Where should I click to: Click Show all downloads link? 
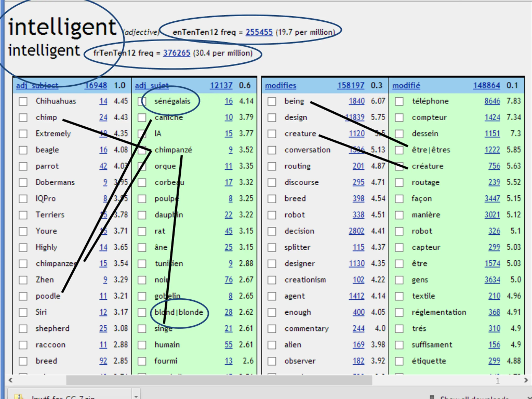[474, 397]
